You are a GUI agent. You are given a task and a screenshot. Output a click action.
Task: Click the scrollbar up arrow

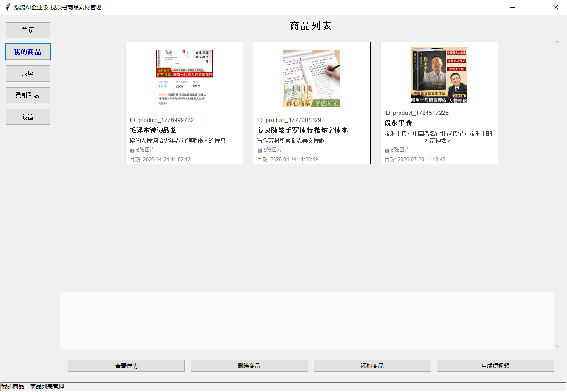pos(558,41)
